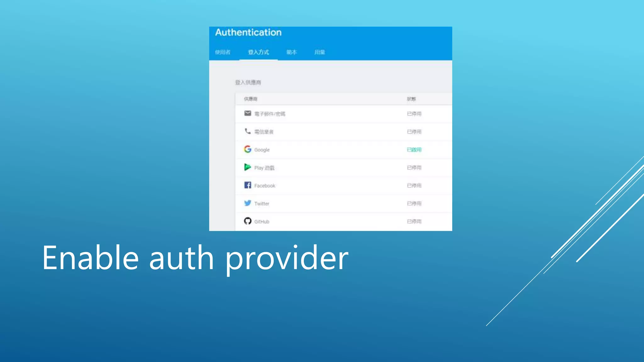Image resolution: width=644 pixels, height=362 pixels.
Task: Click the Twitter provider label
Action: tap(262, 204)
